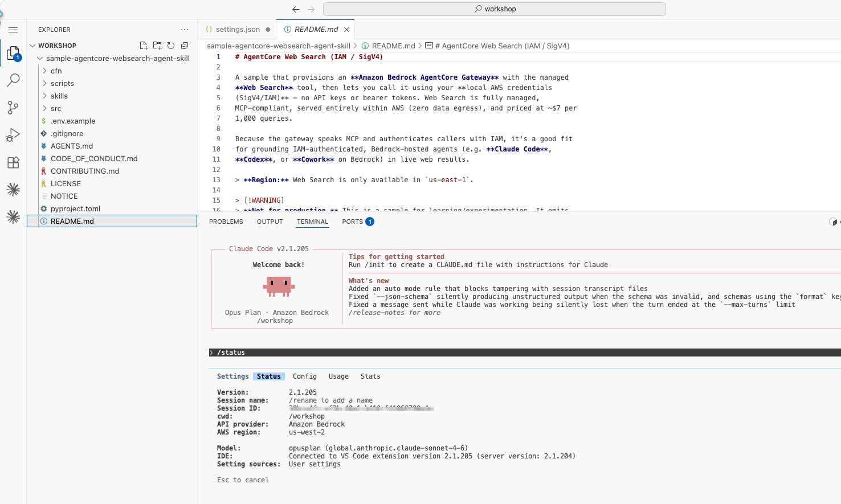Refresh the Explorer file tree
The width and height of the screenshot is (841, 504).
point(171,46)
